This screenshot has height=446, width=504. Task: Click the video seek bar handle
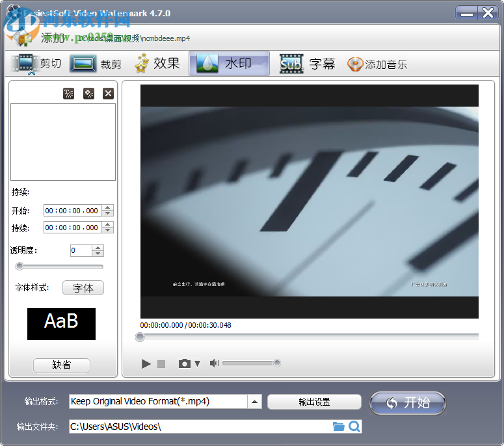pyautogui.click(x=140, y=337)
